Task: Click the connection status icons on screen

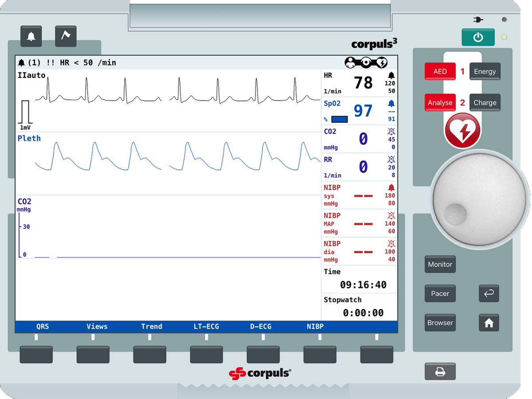Action: point(366,63)
